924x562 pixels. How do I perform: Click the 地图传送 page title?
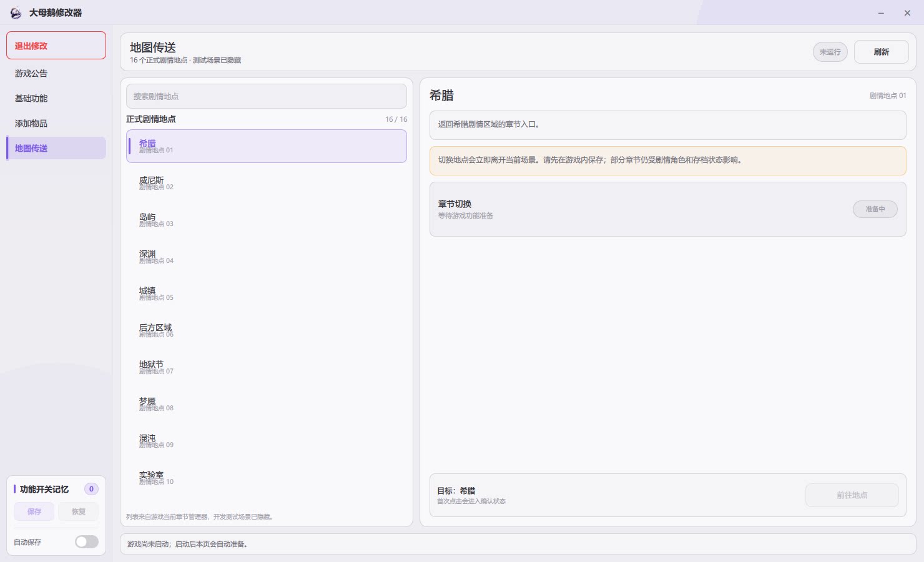[153, 47]
